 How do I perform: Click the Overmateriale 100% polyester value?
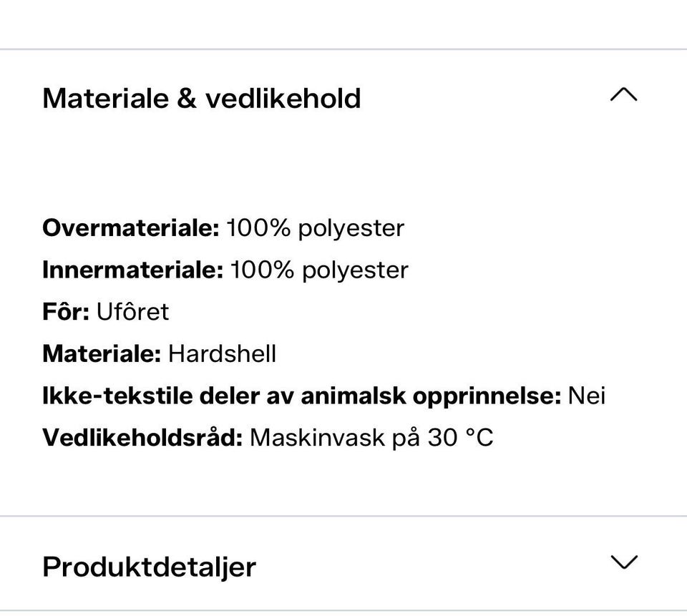316,229
